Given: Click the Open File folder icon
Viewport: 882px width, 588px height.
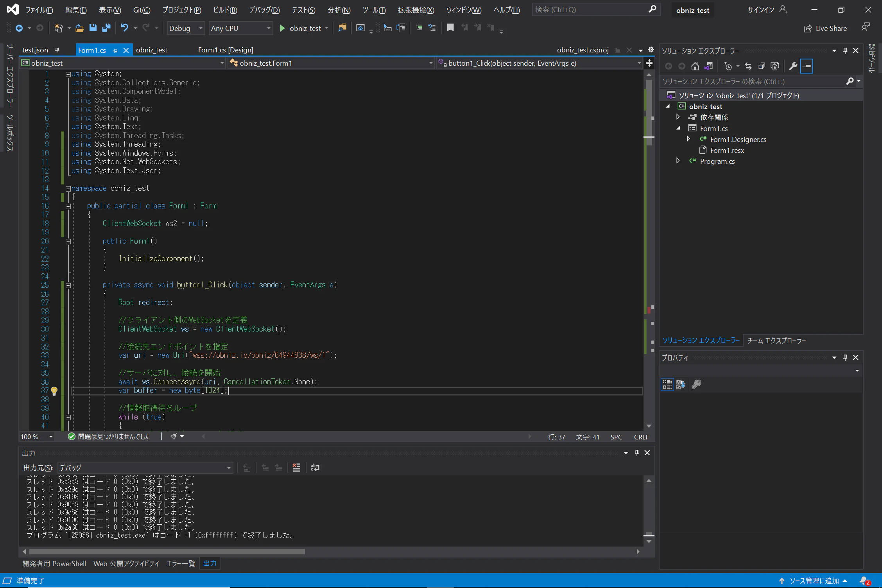Looking at the screenshot, I should click(79, 28).
